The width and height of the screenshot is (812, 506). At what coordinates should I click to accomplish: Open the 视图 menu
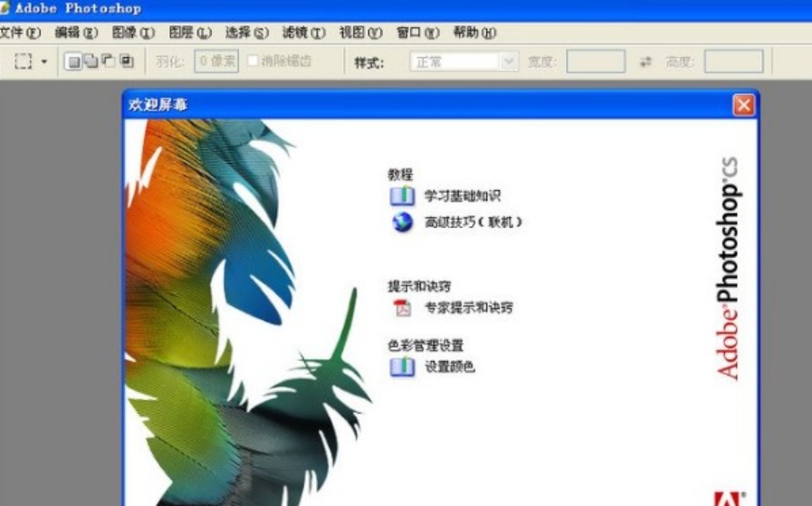coord(361,33)
